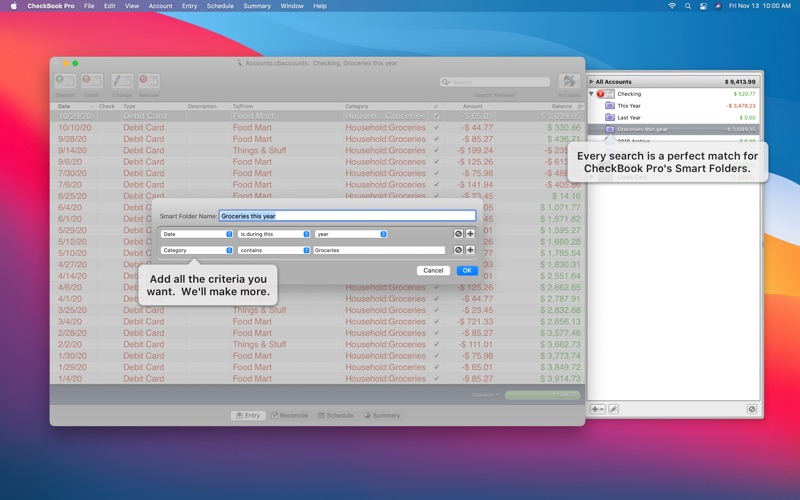Click the Debit toolbar icon
This screenshot has width=800, height=500.
pyautogui.click(x=92, y=82)
